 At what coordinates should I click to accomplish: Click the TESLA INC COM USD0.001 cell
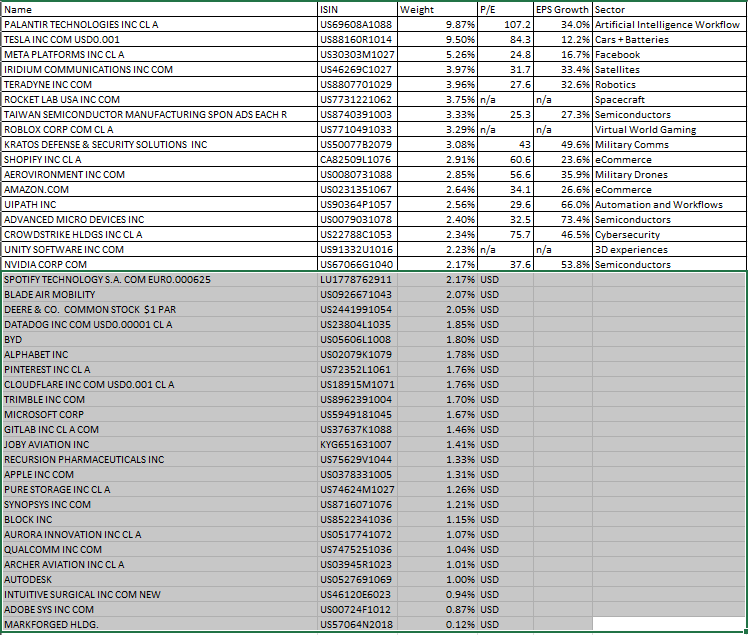(x=159, y=40)
